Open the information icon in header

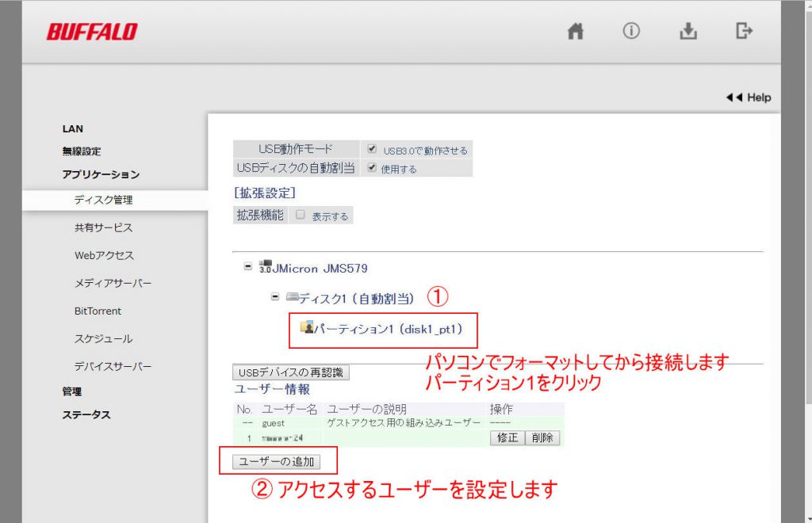pos(631,32)
